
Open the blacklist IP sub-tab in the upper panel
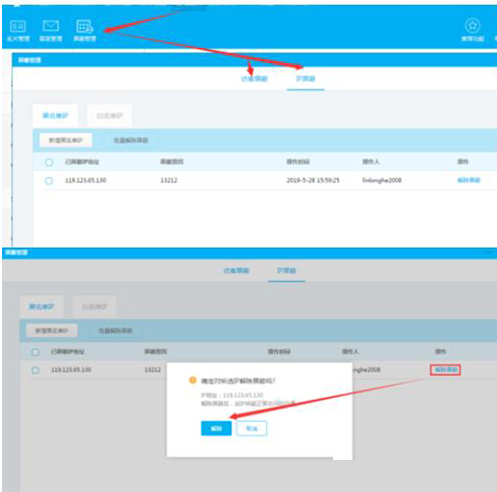(55, 116)
